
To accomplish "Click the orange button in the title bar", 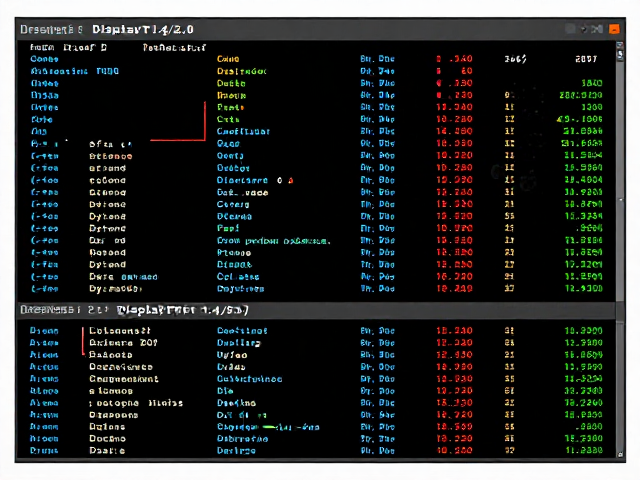I will click(614, 29).
